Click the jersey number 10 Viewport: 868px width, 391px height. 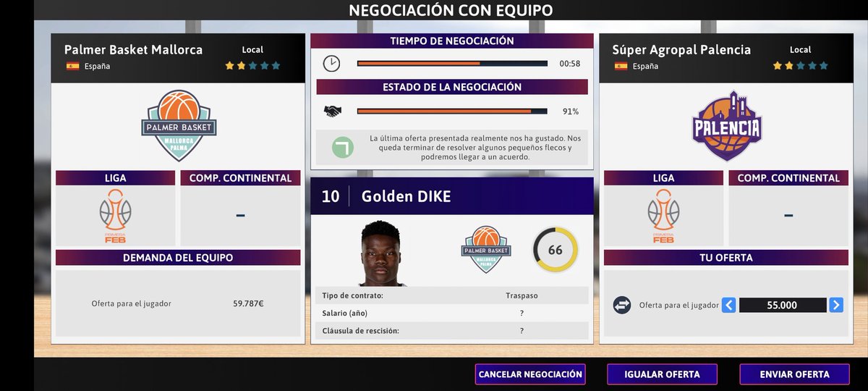(x=330, y=196)
